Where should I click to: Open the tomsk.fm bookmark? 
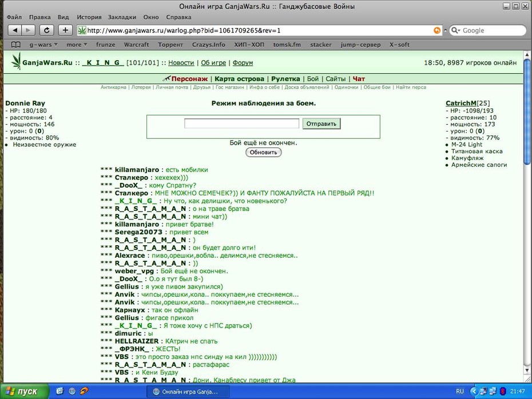point(287,45)
